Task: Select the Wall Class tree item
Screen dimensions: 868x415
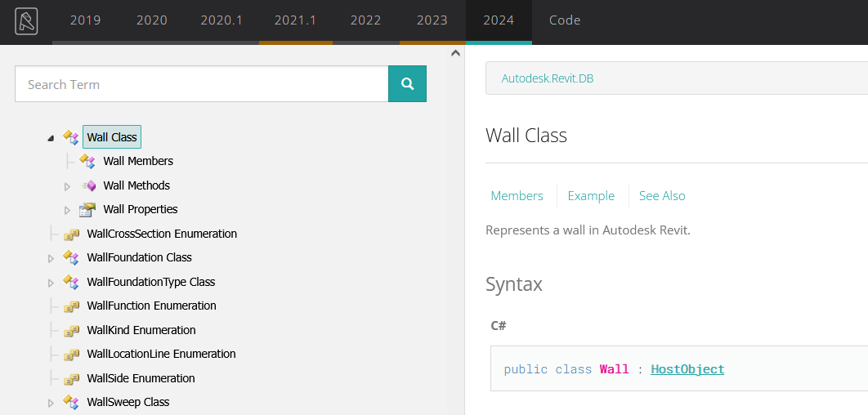Action: point(112,137)
